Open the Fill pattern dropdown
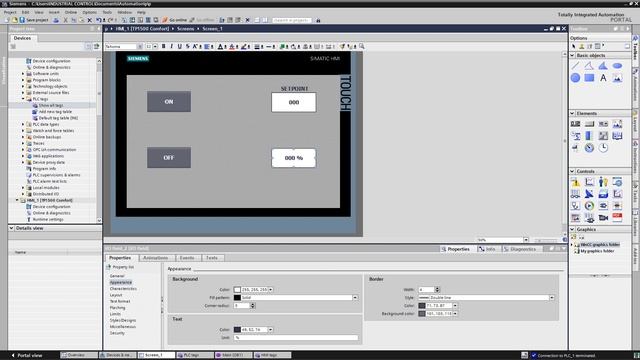640x360 pixels. coord(355,298)
